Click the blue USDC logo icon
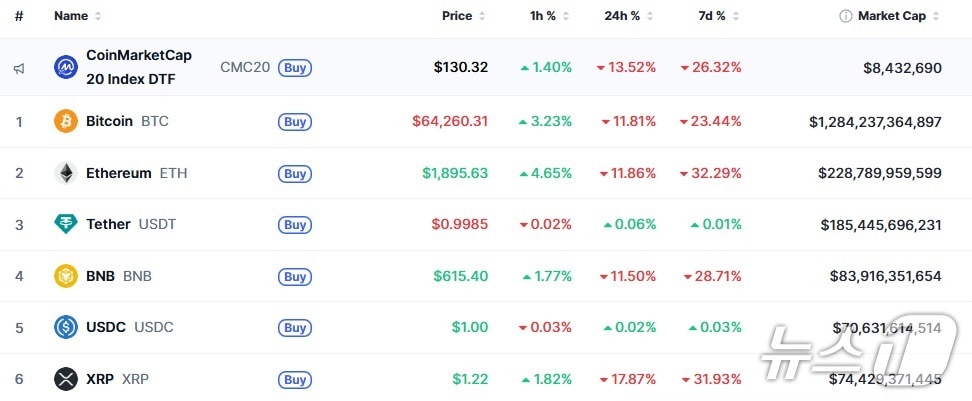Screen dimensions: 972x401 [65, 327]
